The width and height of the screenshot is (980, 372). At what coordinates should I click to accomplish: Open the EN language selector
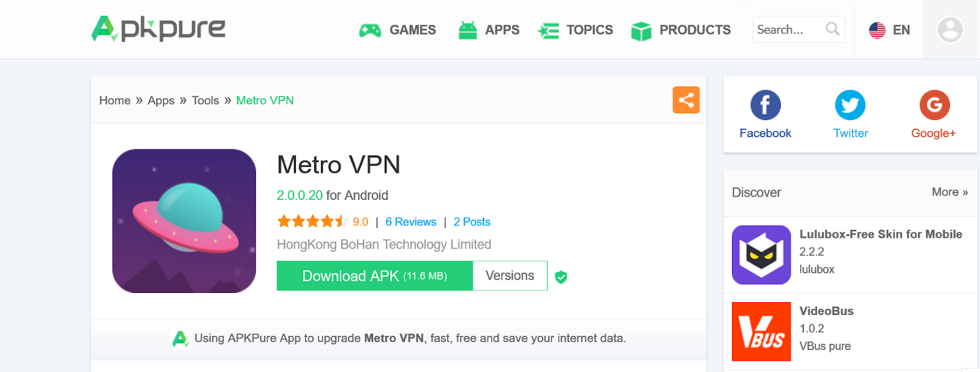click(889, 30)
